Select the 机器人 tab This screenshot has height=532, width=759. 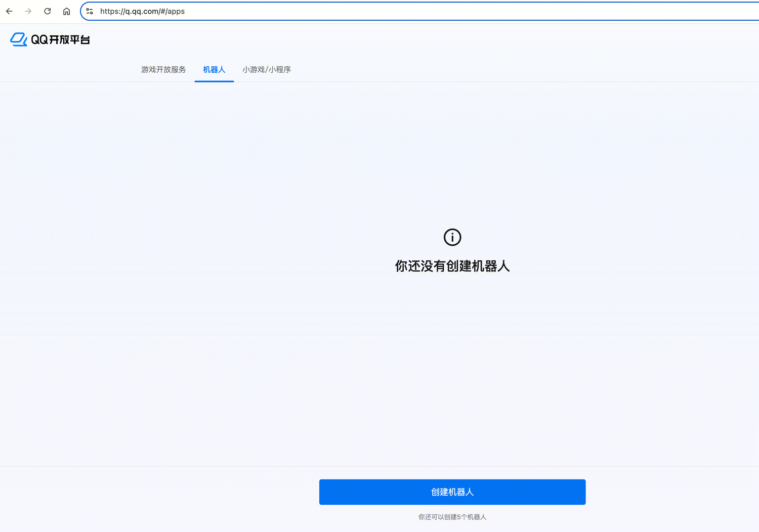pyautogui.click(x=214, y=70)
